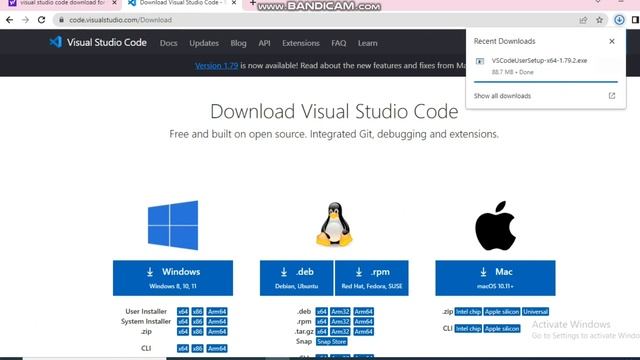Download Linux .deb Arm32
The image size is (640, 360).
(340, 311)
